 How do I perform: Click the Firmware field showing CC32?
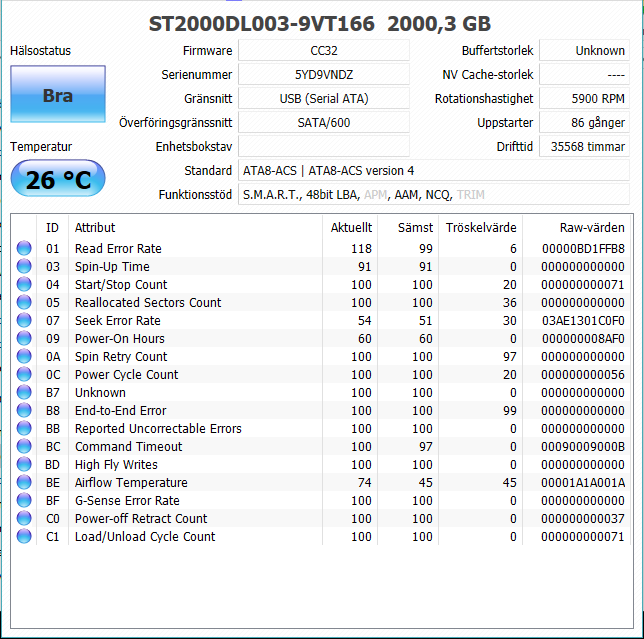click(323, 50)
